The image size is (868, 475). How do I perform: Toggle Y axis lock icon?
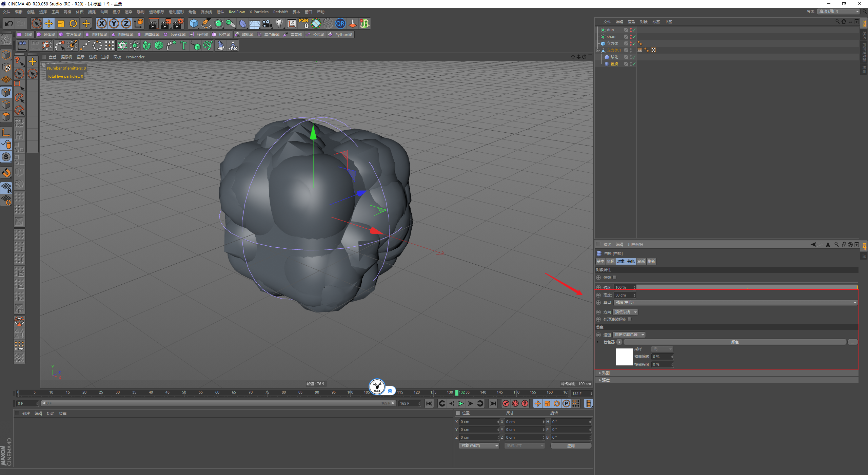114,23
